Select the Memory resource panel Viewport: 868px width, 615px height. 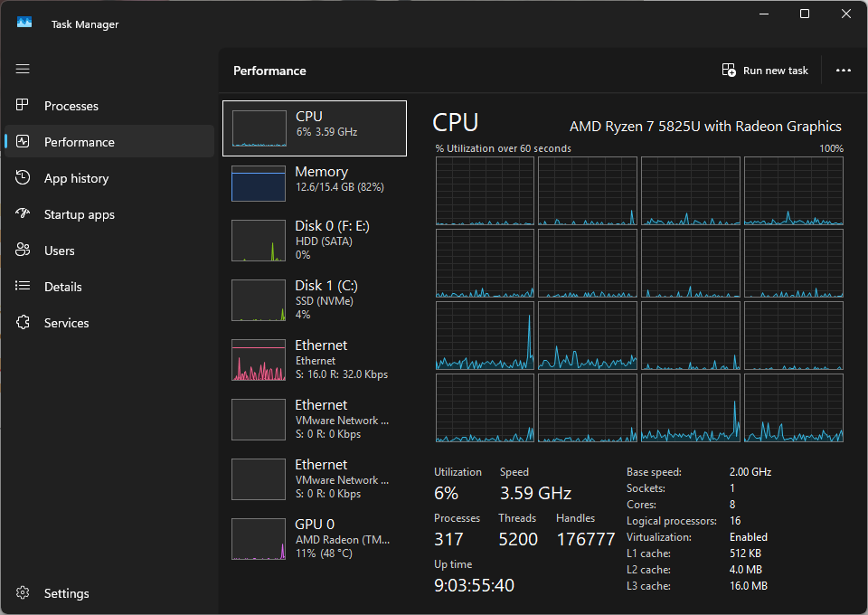pos(315,183)
